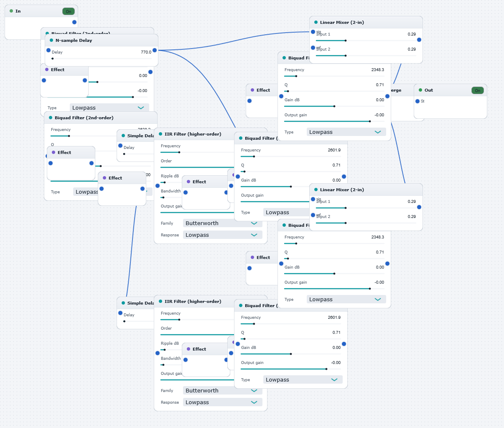Click the upper Linear Mixer's ref input port

pyautogui.click(x=313, y=48)
